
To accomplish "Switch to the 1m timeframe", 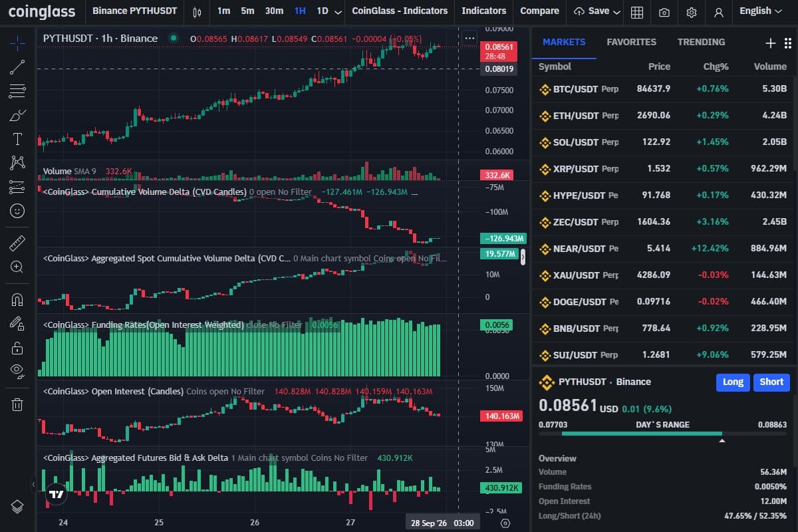I will point(223,11).
